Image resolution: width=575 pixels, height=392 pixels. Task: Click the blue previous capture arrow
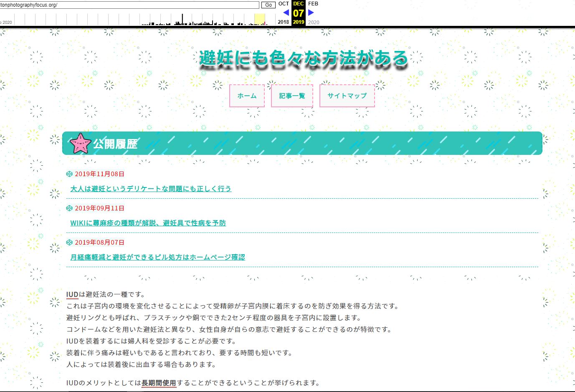click(286, 13)
